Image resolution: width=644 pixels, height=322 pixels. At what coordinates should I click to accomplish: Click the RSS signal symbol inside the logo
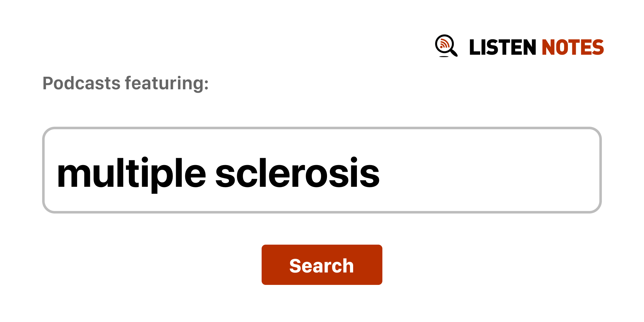coord(444,44)
